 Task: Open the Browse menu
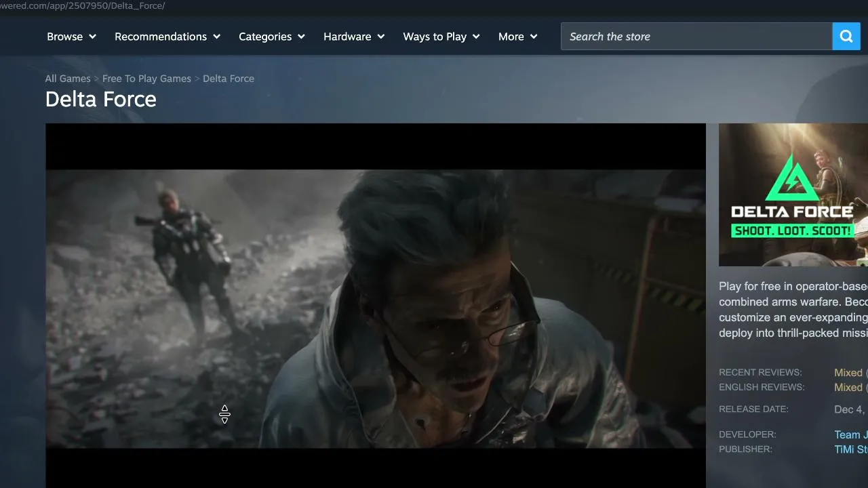71,37
